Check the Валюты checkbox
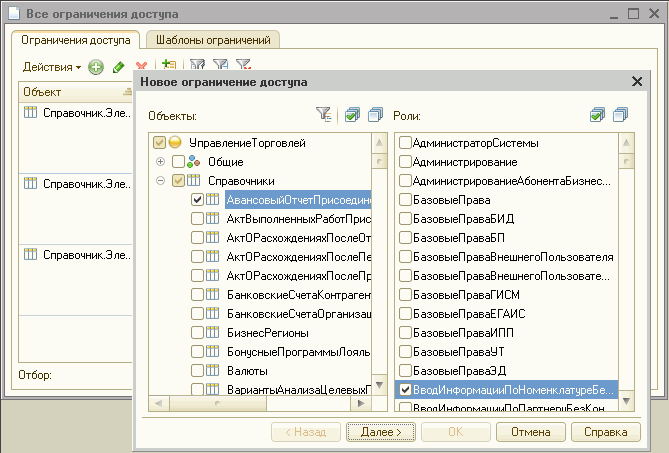 point(197,370)
